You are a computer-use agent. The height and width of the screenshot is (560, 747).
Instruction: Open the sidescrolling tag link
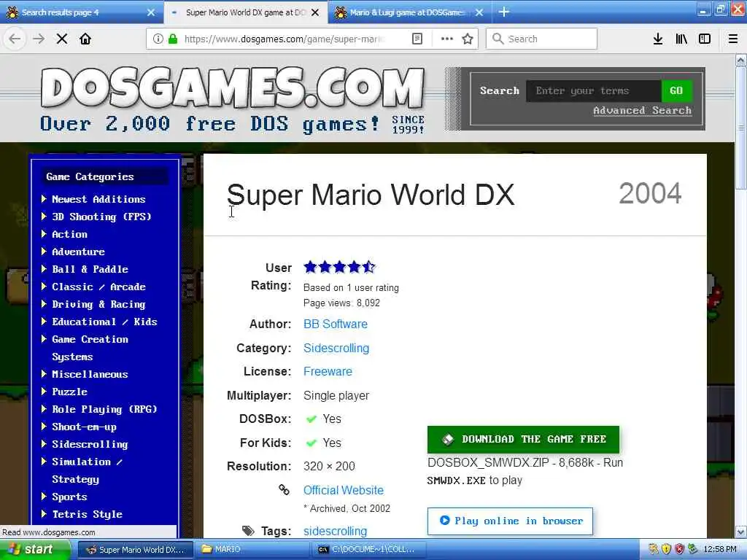tap(336, 531)
